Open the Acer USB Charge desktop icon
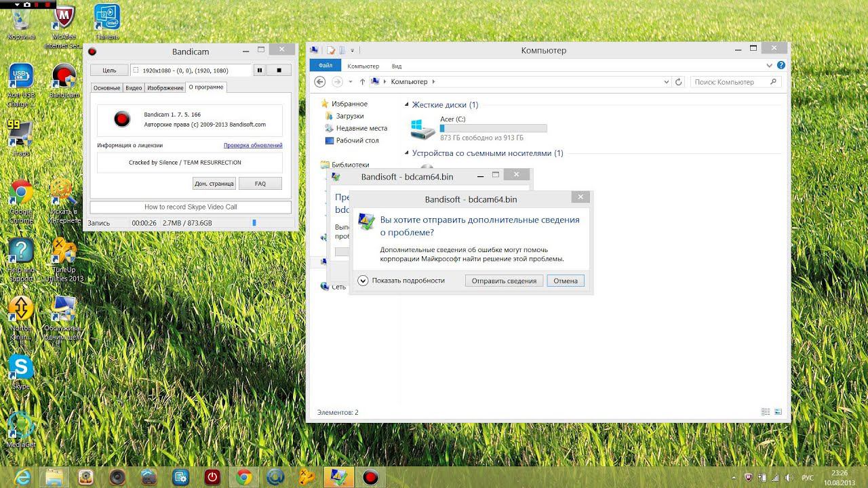 point(21,86)
